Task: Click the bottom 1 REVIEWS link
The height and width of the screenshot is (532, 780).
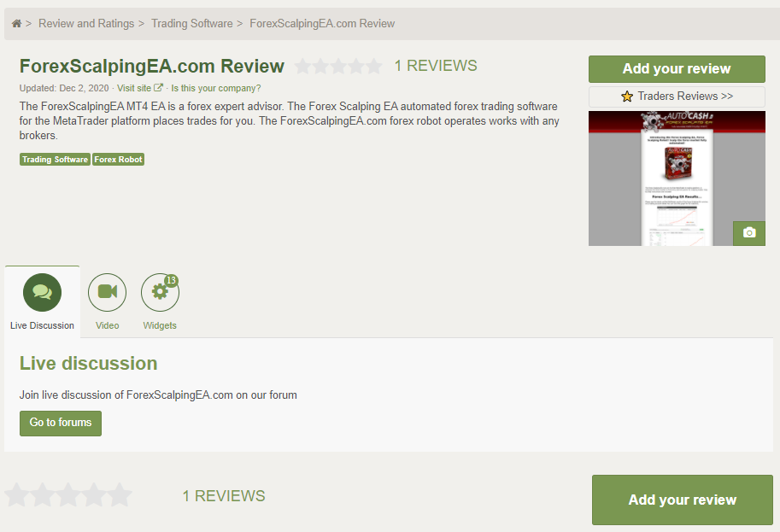Action: (x=224, y=495)
